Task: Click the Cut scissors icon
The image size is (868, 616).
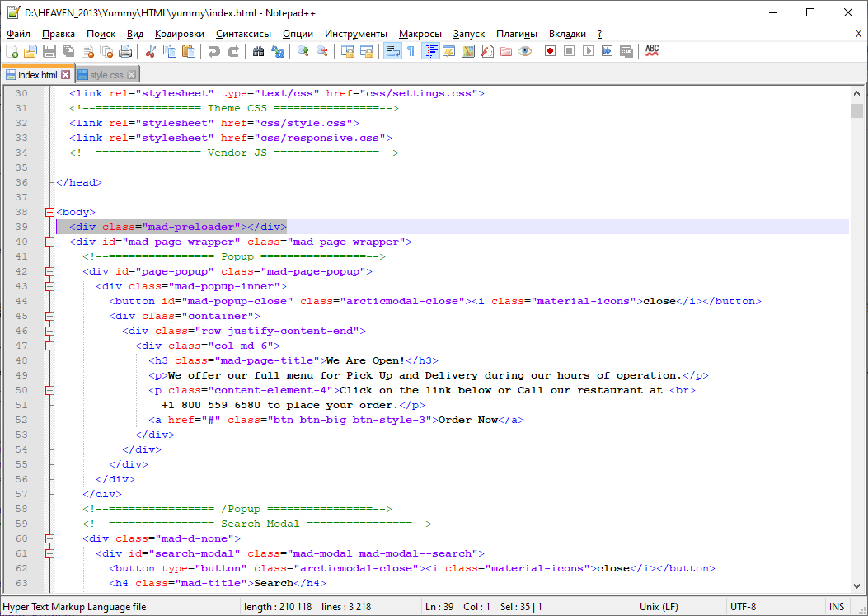Action: (151, 51)
